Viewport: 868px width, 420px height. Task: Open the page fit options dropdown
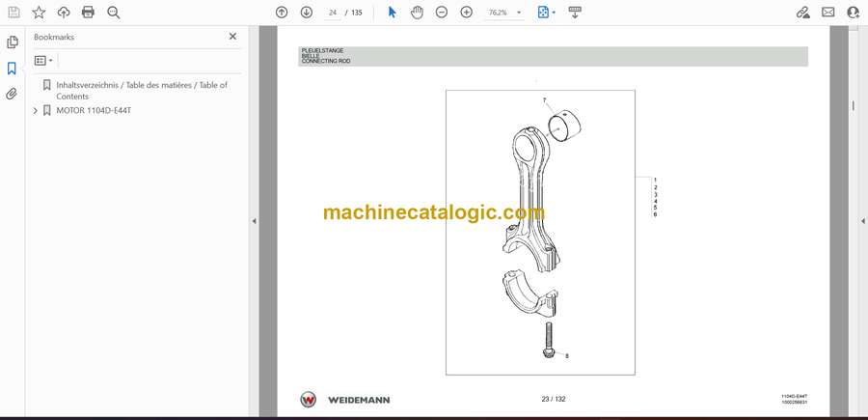pyautogui.click(x=545, y=13)
